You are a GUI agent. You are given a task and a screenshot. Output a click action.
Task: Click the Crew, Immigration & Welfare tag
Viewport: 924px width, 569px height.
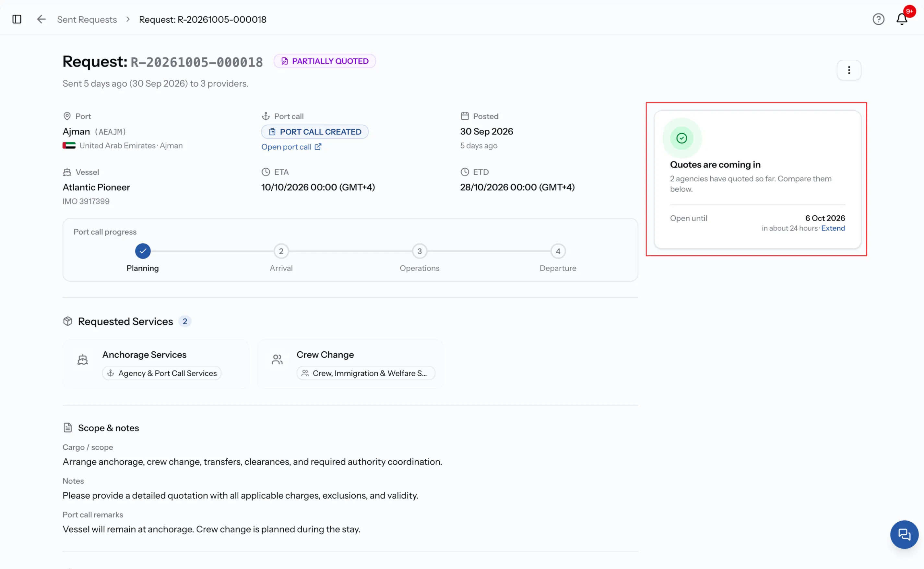tap(365, 373)
